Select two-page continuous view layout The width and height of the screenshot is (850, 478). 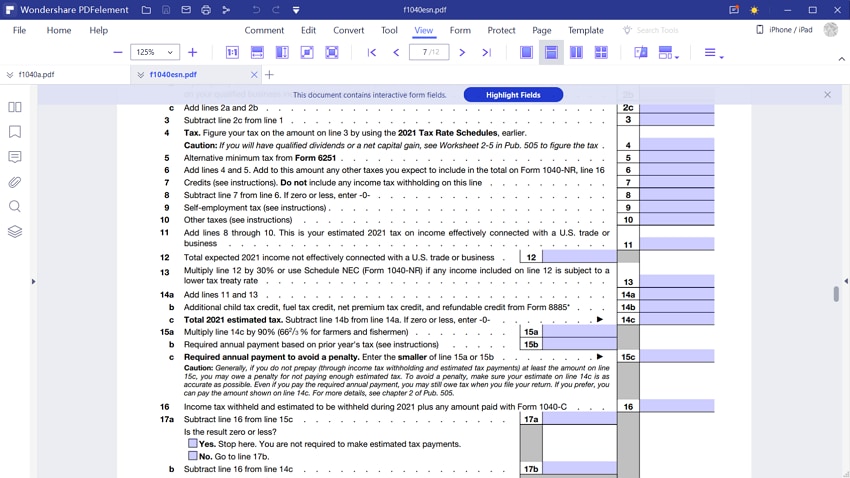click(x=601, y=53)
